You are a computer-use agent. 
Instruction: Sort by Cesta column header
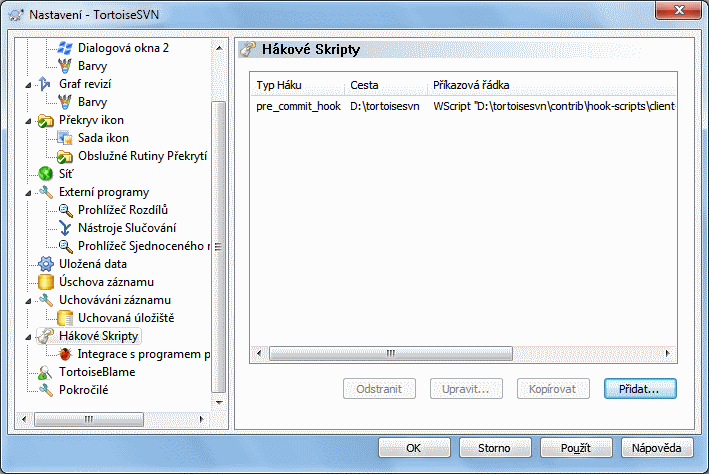click(386, 85)
